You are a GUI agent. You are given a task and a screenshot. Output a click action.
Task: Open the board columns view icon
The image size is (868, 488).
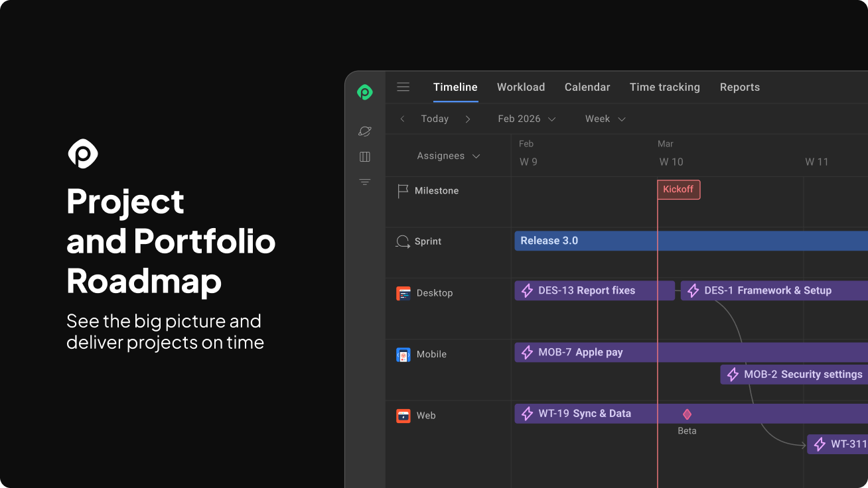coord(364,156)
